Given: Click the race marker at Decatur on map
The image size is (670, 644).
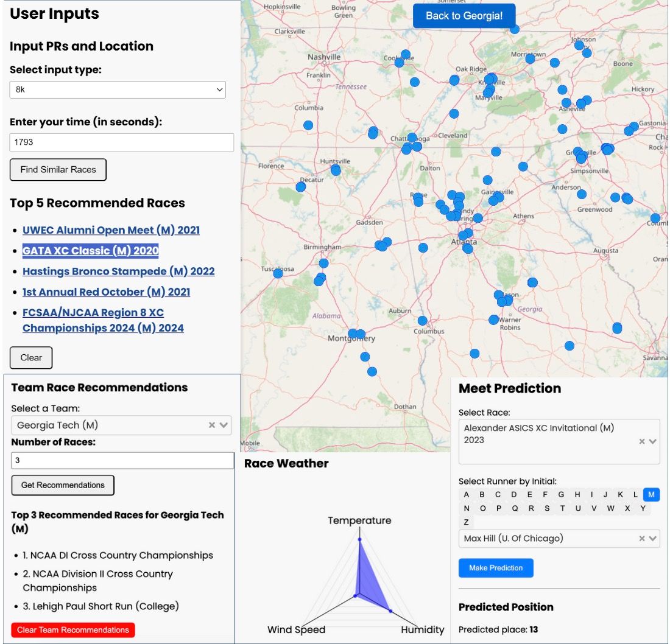Looking at the screenshot, I should pyautogui.click(x=301, y=187).
